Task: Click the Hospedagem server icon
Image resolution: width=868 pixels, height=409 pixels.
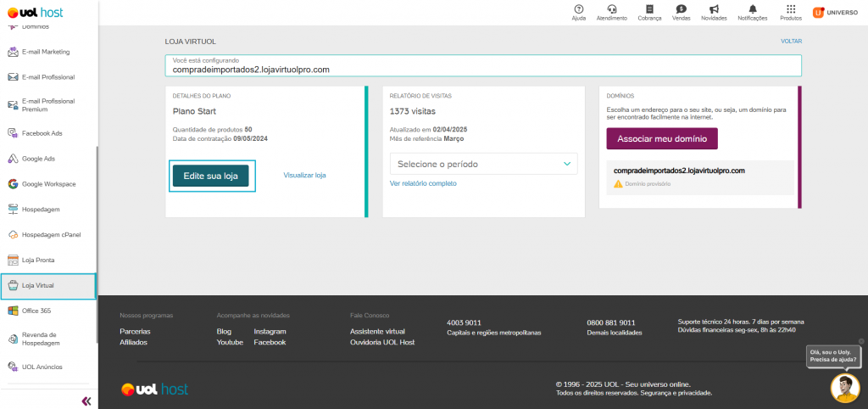Action: (13, 209)
